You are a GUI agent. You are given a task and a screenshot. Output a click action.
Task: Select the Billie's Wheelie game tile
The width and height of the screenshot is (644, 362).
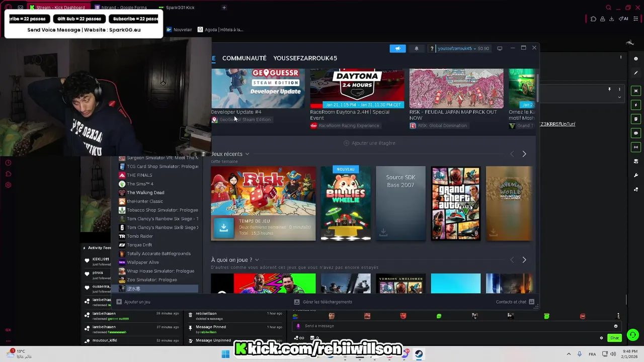coord(346,203)
